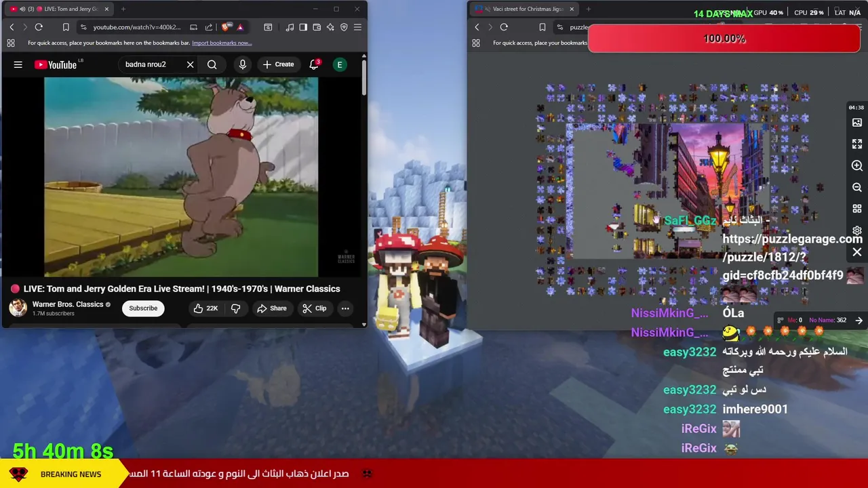
Task: Close the Vaci street puzzle tab
Action: point(572,9)
